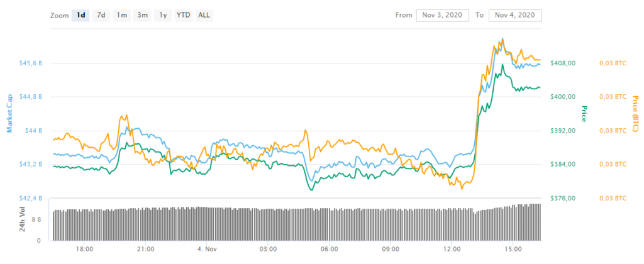Click the 18:00 time axis label

pos(85,249)
